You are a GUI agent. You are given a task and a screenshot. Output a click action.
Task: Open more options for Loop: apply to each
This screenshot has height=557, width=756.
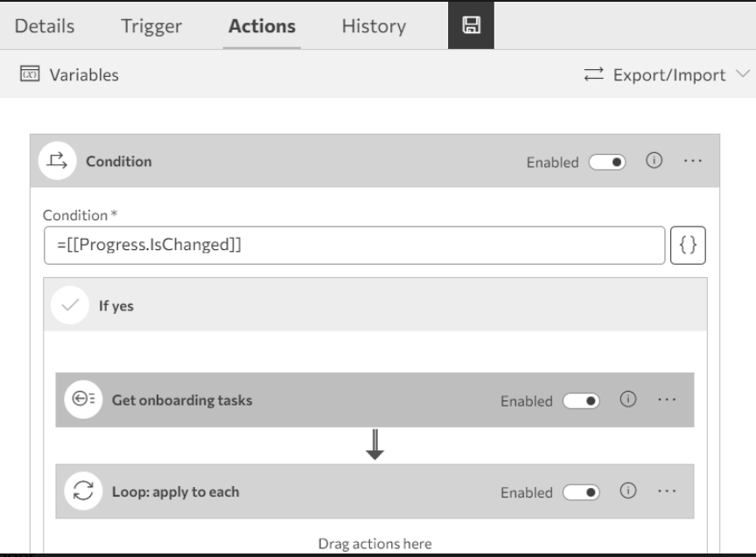667,491
